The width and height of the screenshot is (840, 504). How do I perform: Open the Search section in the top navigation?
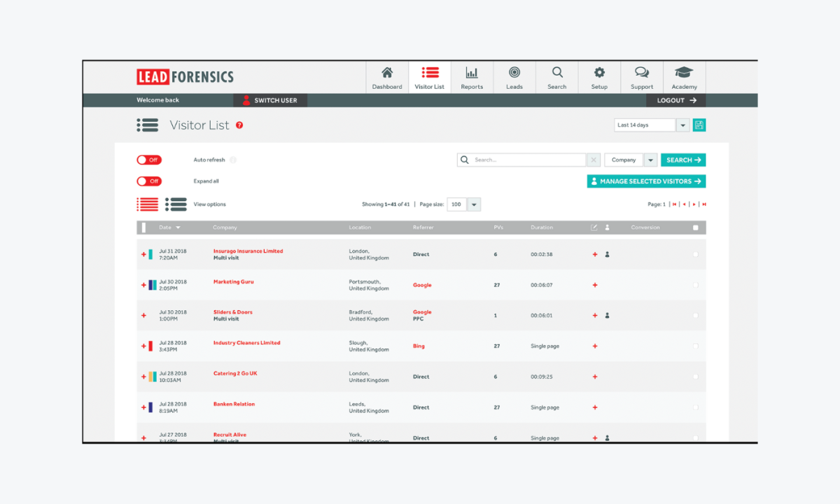[x=556, y=77]
